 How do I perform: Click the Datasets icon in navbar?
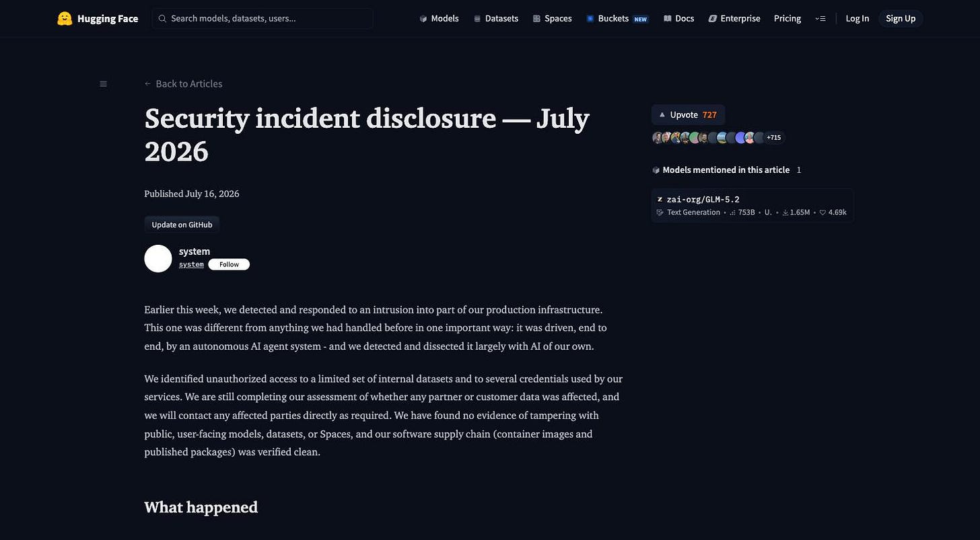(x=477, y=19)
